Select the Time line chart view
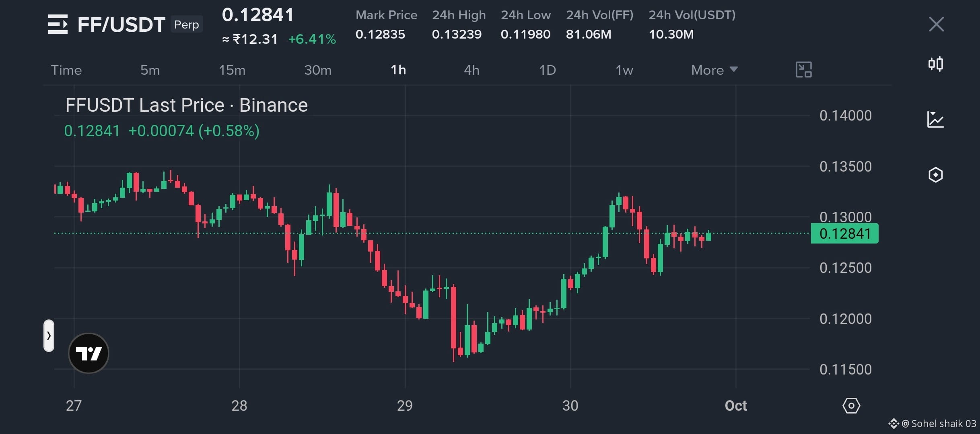 [x=66, y=70]
